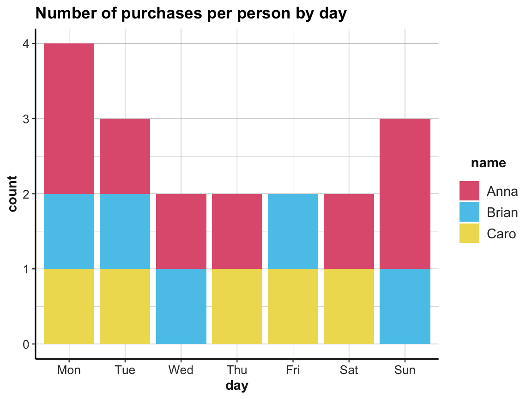Click the red Anna legend swatch

coord(469,191)
